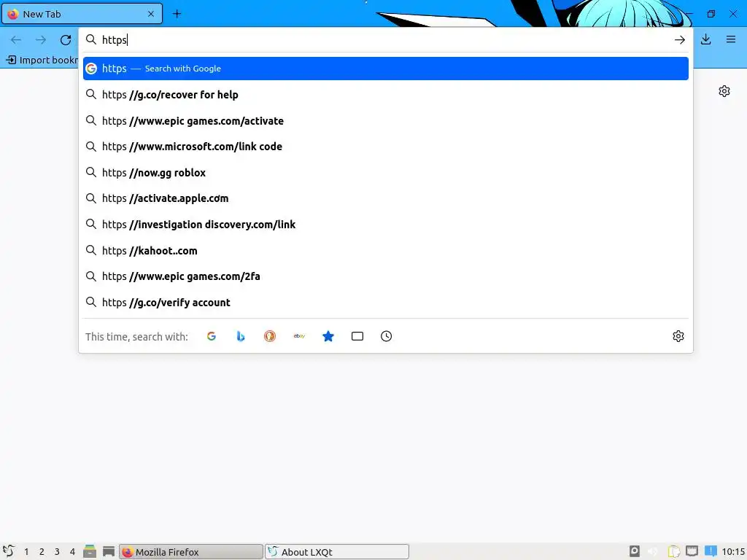Click the Forward navigation arrow
747x560 pixels.
pyautogui.click(x=41, y=40)
